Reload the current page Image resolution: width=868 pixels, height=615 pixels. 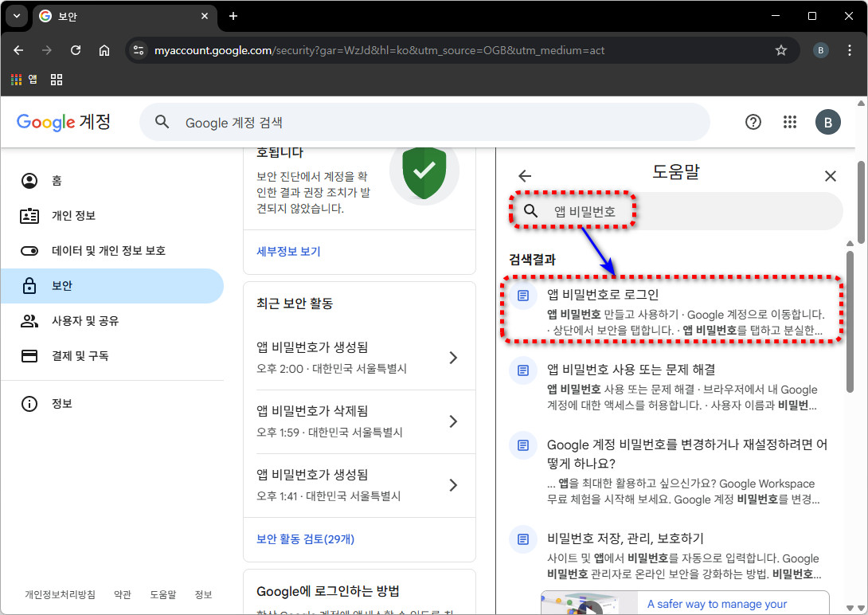point(76,50)
